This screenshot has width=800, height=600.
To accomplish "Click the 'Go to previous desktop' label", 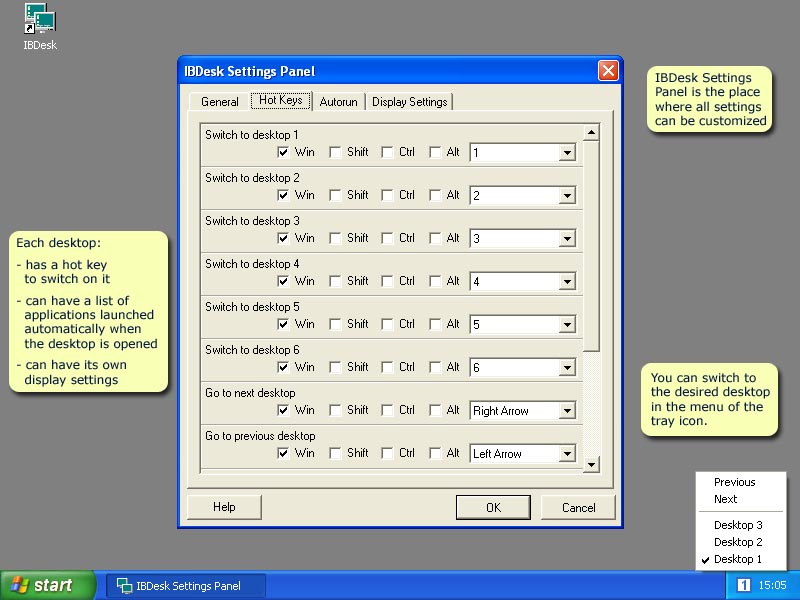I will pos(260,436).
